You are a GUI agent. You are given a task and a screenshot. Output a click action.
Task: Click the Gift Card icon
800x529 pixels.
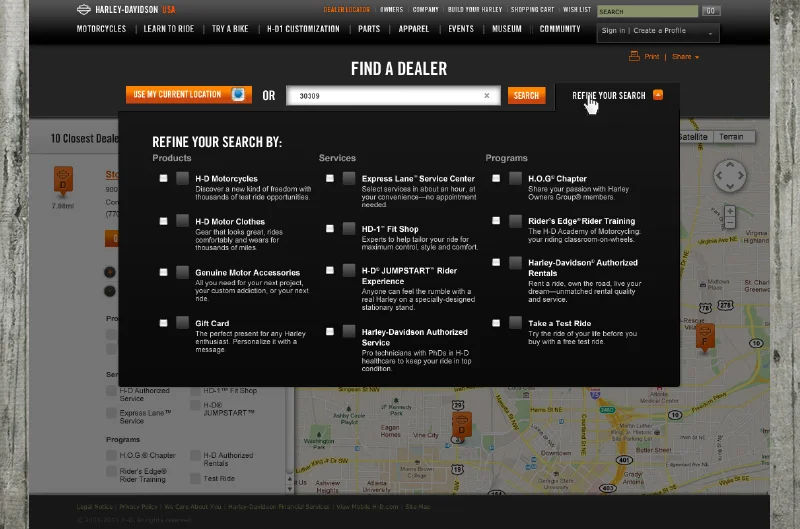[182, 322]
